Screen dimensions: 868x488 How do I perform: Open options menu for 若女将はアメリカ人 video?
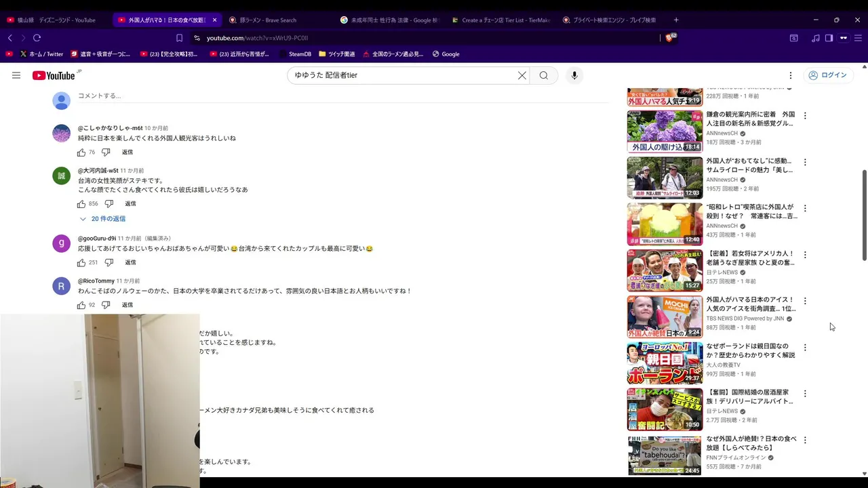805,255
